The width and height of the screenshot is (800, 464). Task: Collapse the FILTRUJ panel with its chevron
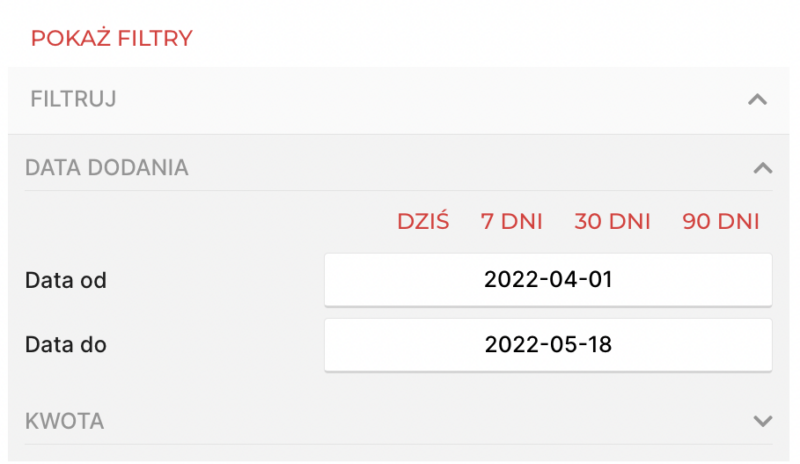pyautogui.click(x=757, y=100)
